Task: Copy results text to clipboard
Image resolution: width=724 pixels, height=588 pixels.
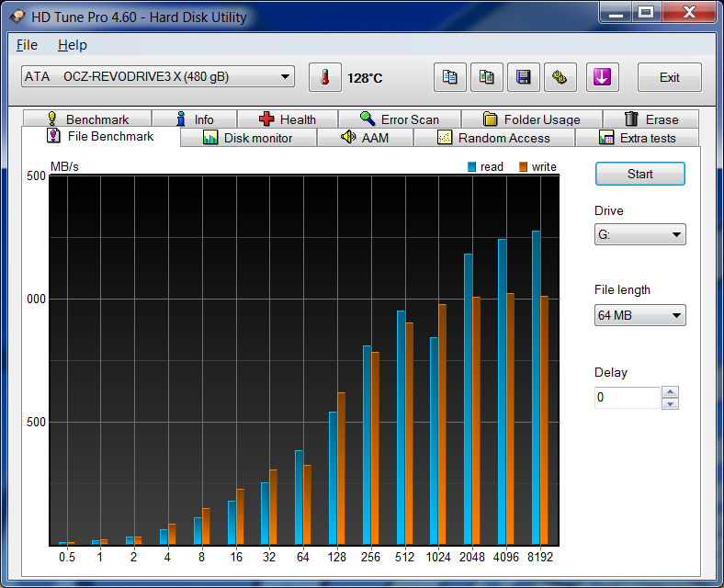Action: (x=450, y=77)
